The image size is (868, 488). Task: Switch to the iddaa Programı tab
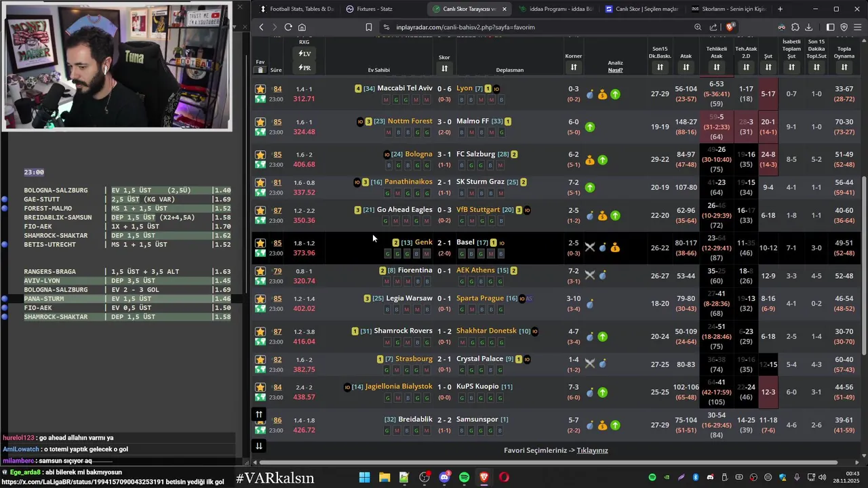point(555,9)
